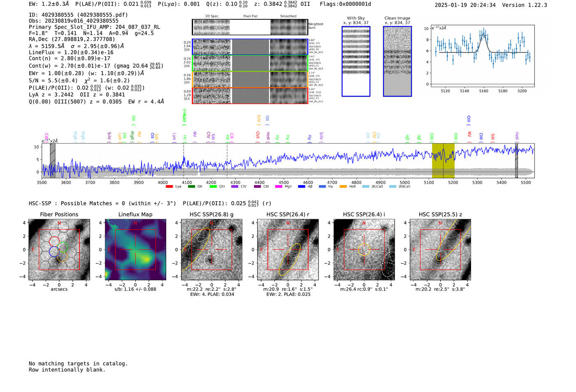The height and width of the screenshot is (392, 576).
Task: Click the LyA z = 3.2442 text
Action: (x=49, y=94)
